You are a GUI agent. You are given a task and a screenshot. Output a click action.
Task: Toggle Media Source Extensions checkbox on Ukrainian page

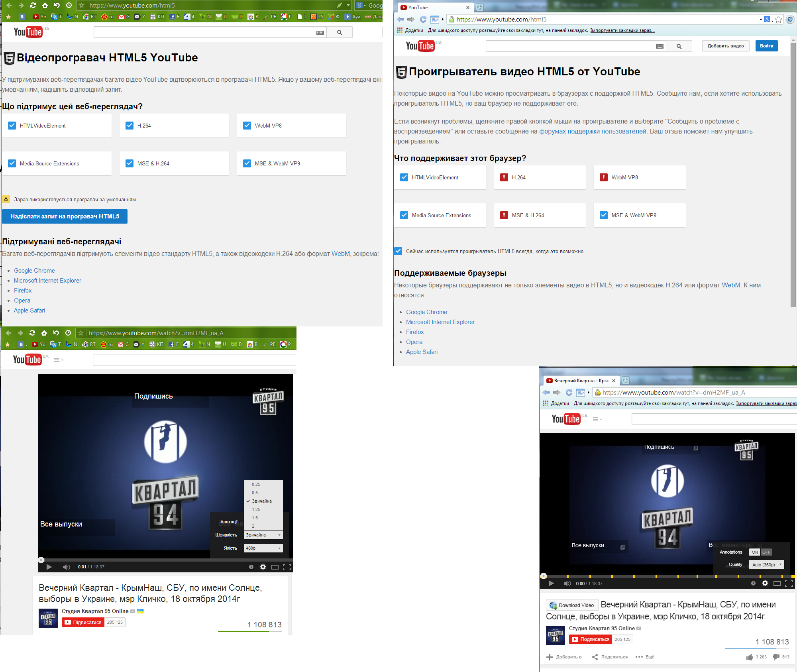pos(12,163)
